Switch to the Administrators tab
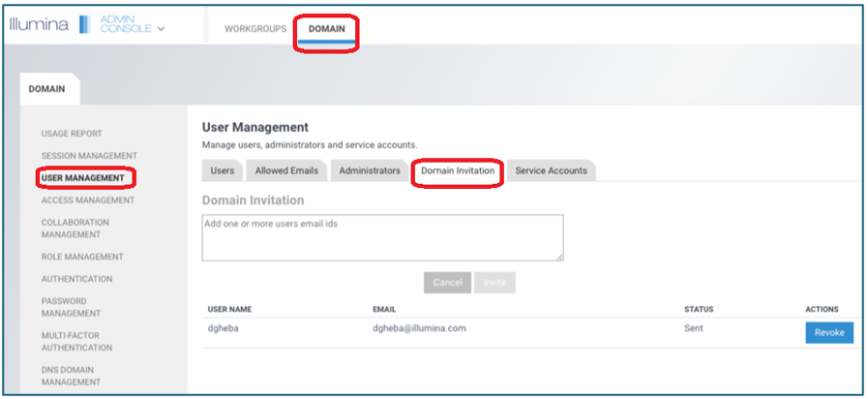The image size is (868, 399). tap(369, 170)
